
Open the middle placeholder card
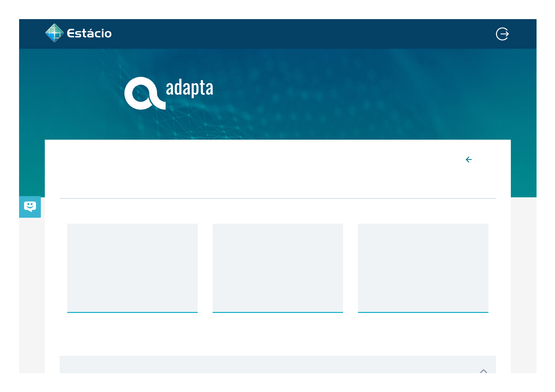pos(278,267)
